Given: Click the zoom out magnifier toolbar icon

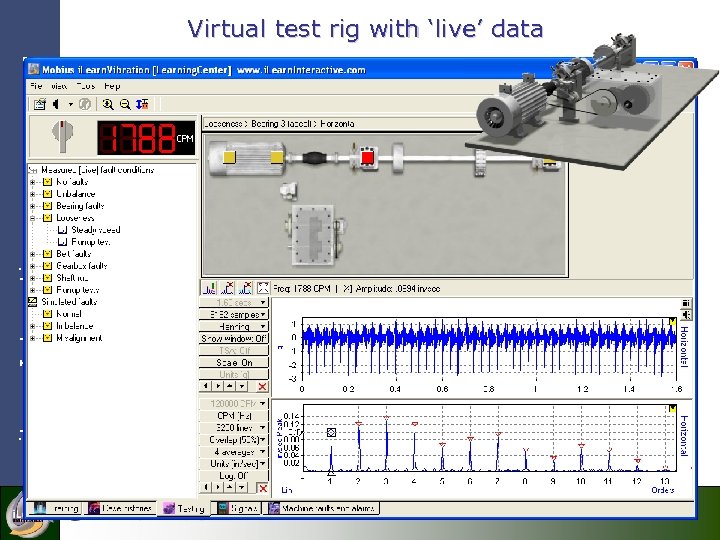Looking at the screenshot, I should 125,104.
